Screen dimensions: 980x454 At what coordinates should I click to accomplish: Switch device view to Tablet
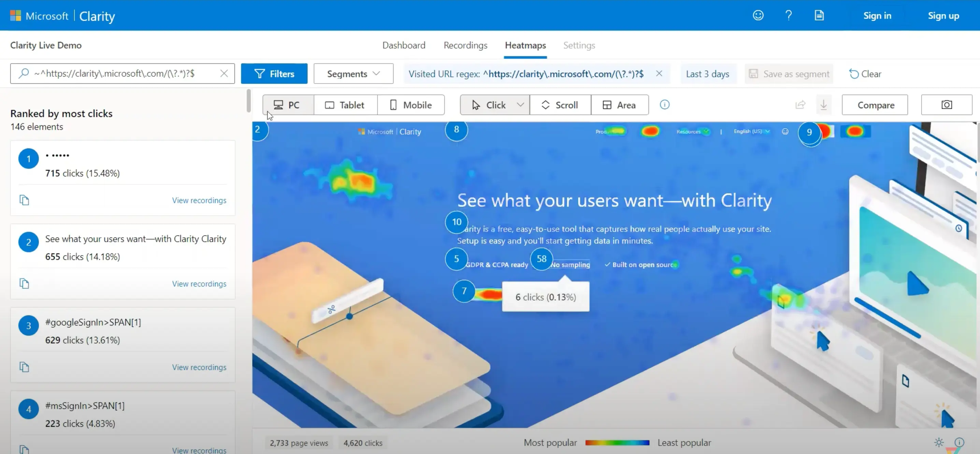(x=345, y=105)
